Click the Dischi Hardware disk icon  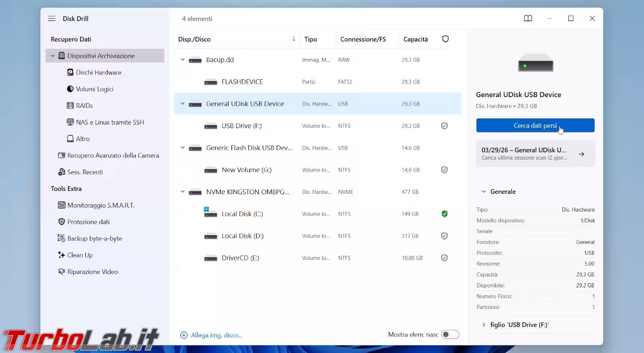(70, 73)
